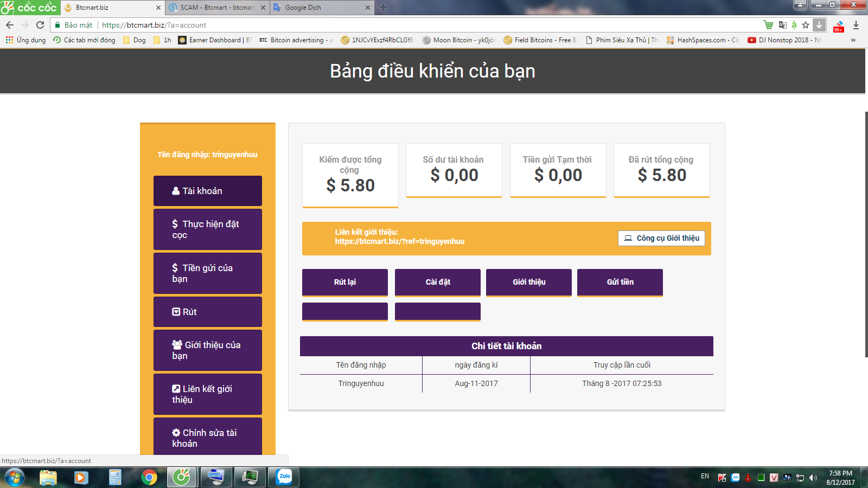
Task: Open the Ứng dụng apps bookmark
Action: 25,40
